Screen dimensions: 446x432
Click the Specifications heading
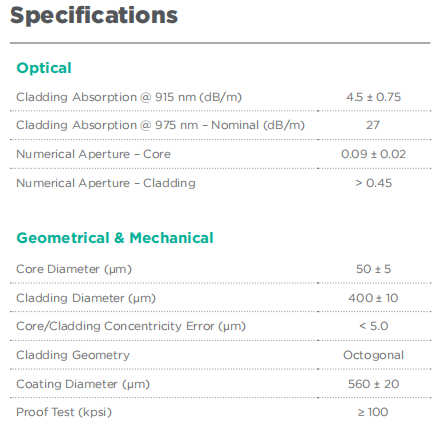tap(94, 16)
